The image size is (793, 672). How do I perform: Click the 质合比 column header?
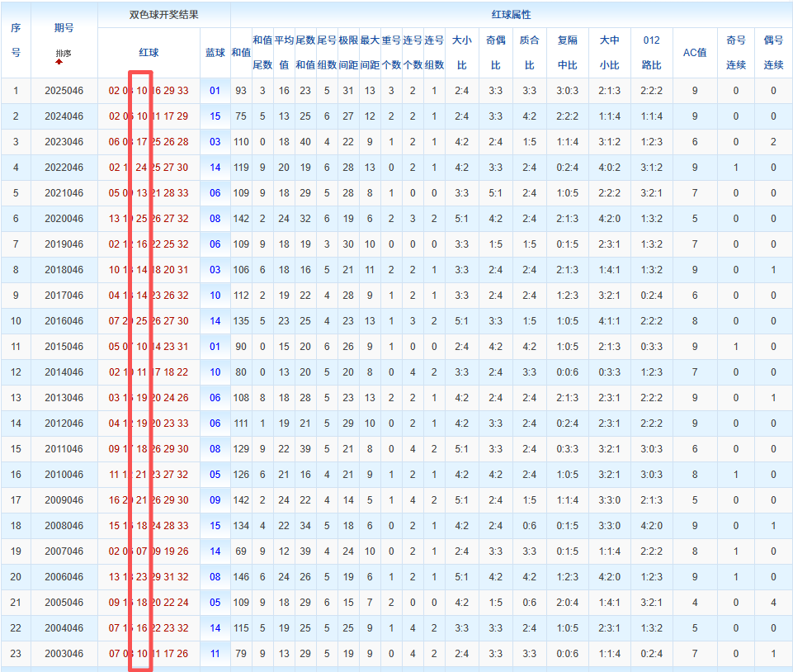530,53
